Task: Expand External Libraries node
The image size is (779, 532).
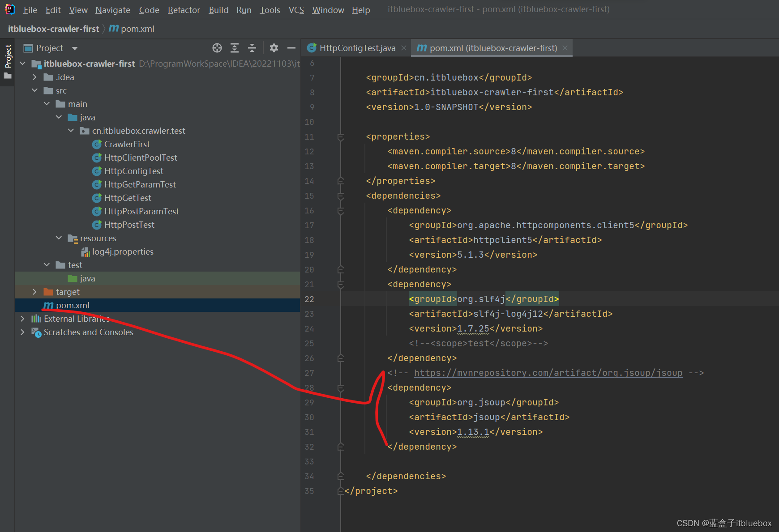Action: click(22, 319)
